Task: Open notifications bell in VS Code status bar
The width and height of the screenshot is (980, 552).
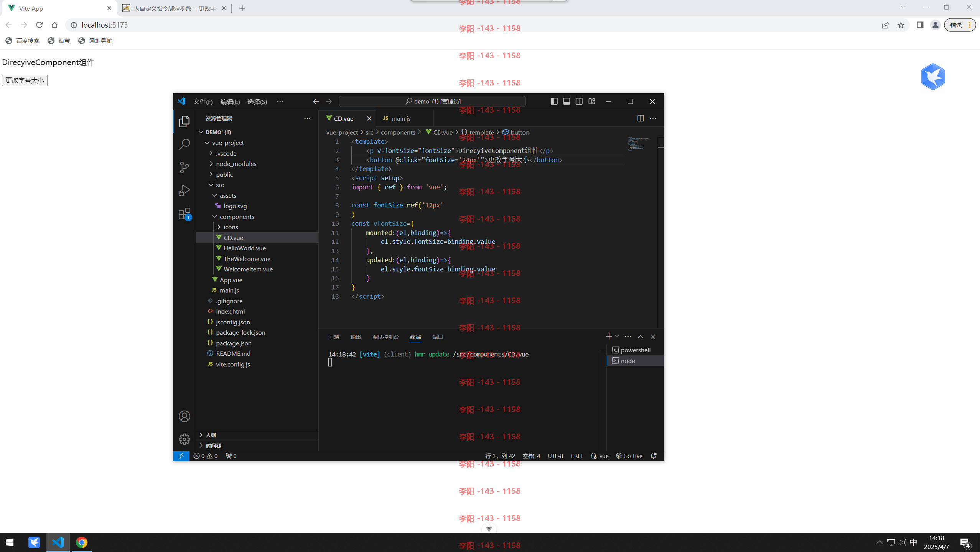Action: pyautogui.click(x=654, y=456)
